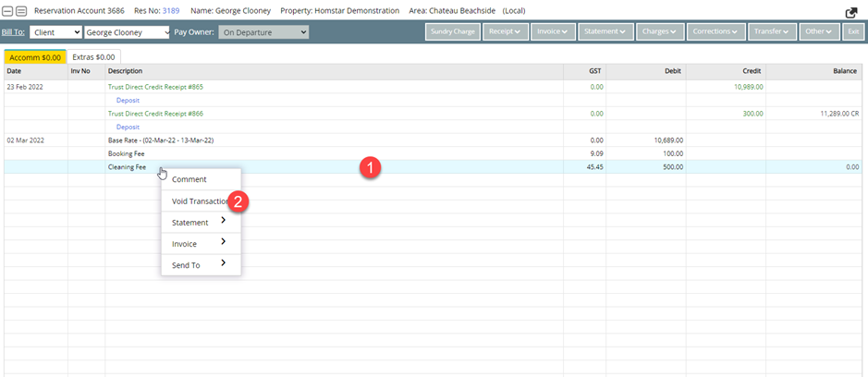
Task: Open the Pay Owner On Departure dropdown
Action: click(x=263, y=32)
